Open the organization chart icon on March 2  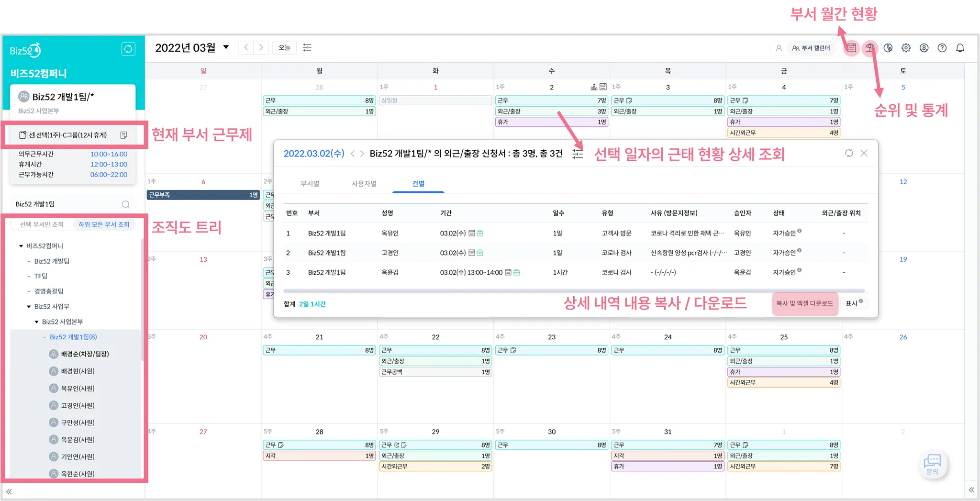[594, 87]
